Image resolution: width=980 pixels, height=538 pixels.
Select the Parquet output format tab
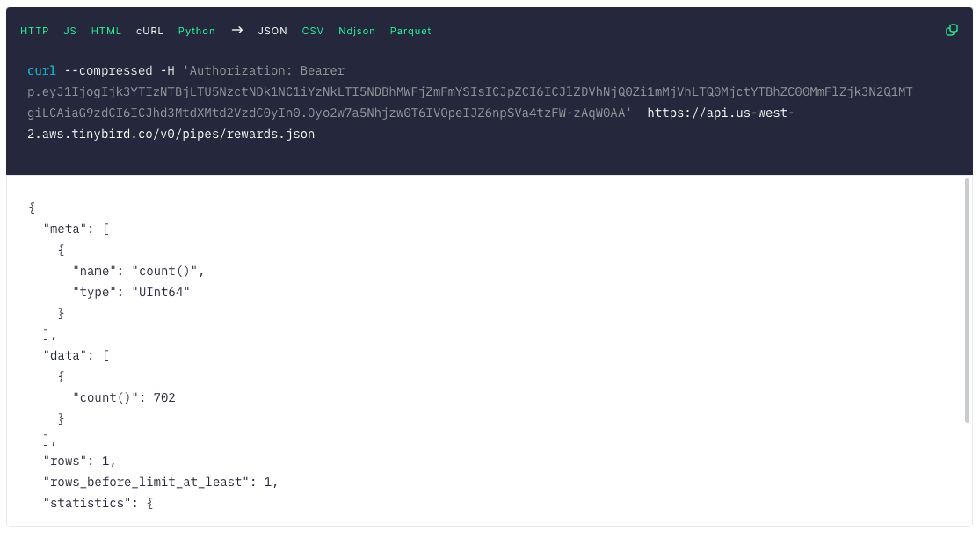[x=410, y=31]
